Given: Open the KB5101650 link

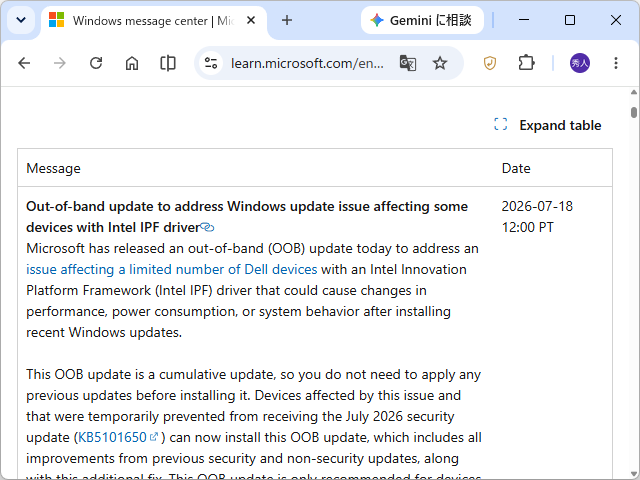Looking at the screenshot, I should [117, 438].
